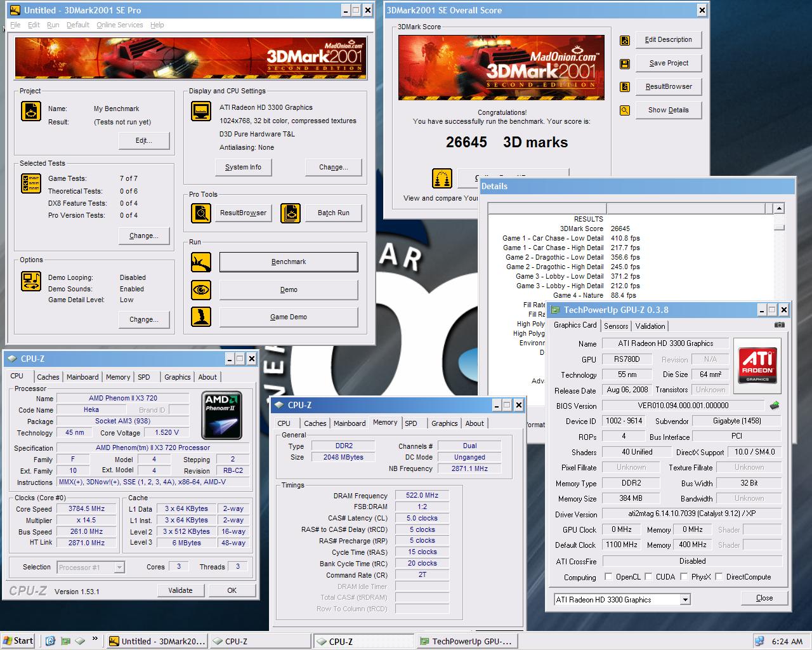
Task: Open the GPU selection dropdown in GPU-Z
Action: tap(685, 600)
